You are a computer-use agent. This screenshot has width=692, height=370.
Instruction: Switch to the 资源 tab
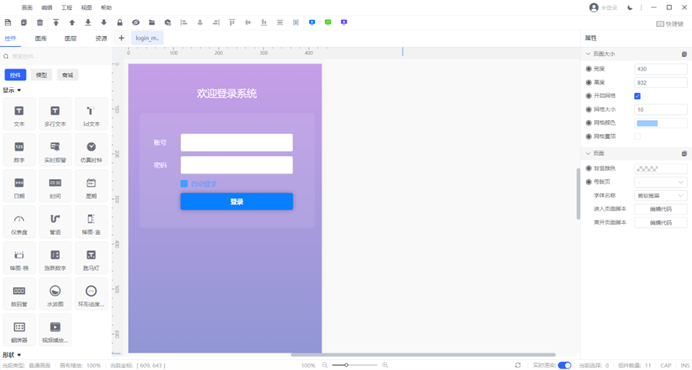[101, 38]
